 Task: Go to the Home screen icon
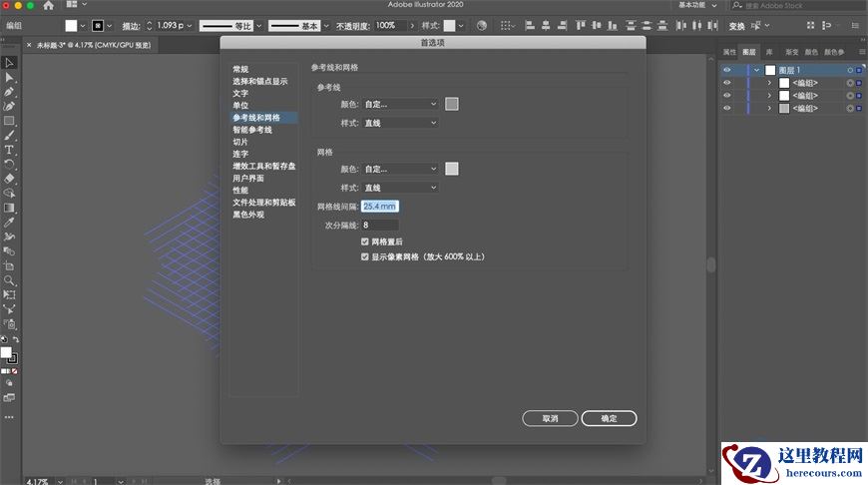click(49, 5)
